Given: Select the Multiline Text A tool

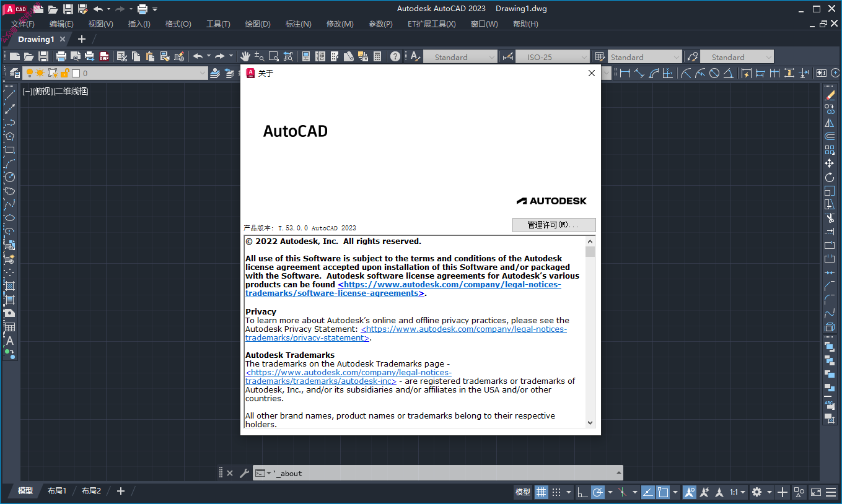Looking at the screenshot, I should pyautogui.click(x=9, y=341).
